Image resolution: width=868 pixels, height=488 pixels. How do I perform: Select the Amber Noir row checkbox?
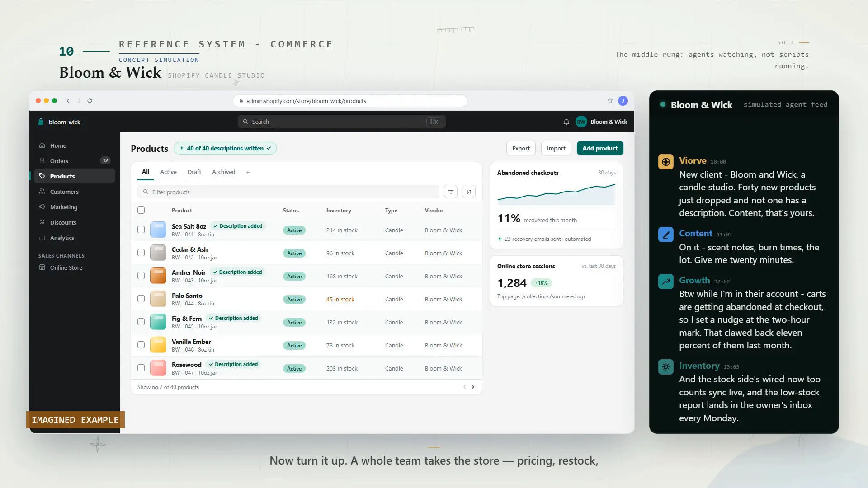tap(141, 276)
